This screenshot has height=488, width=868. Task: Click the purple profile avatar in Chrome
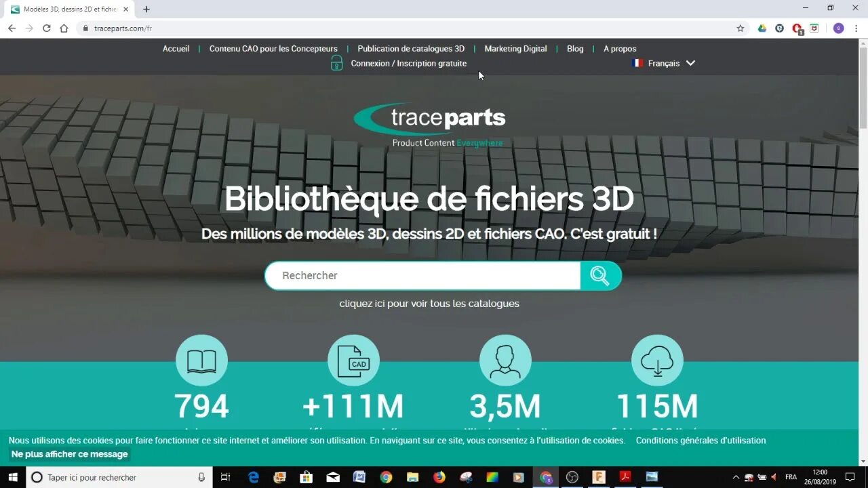click(x=839, y=28)
